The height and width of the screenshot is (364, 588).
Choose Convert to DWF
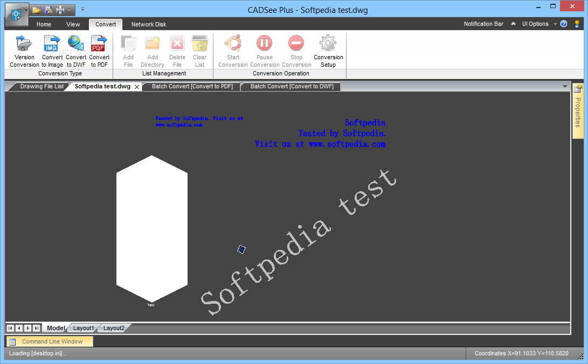(x=76, y=51)
